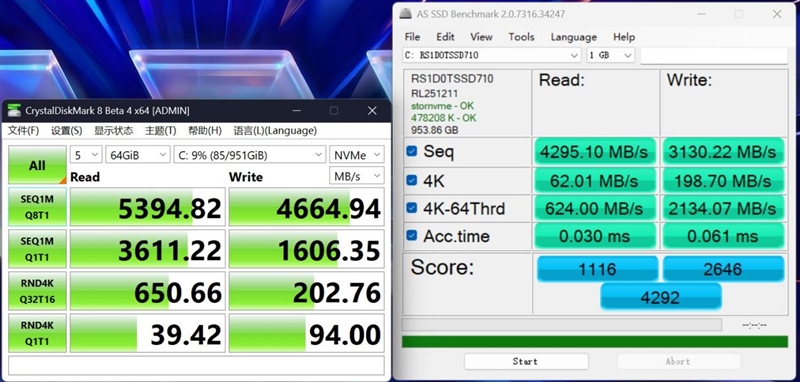Click the 202.76 random write result

click(306, 291)
